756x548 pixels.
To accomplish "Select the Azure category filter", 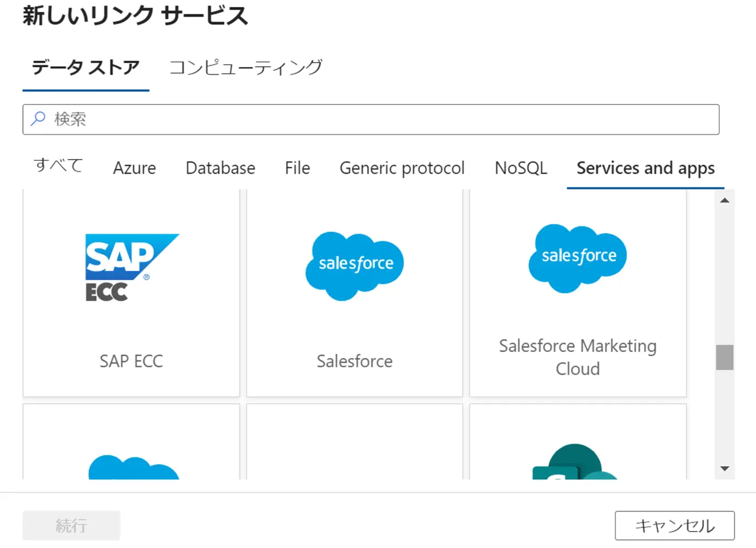I will pos(134,168).
